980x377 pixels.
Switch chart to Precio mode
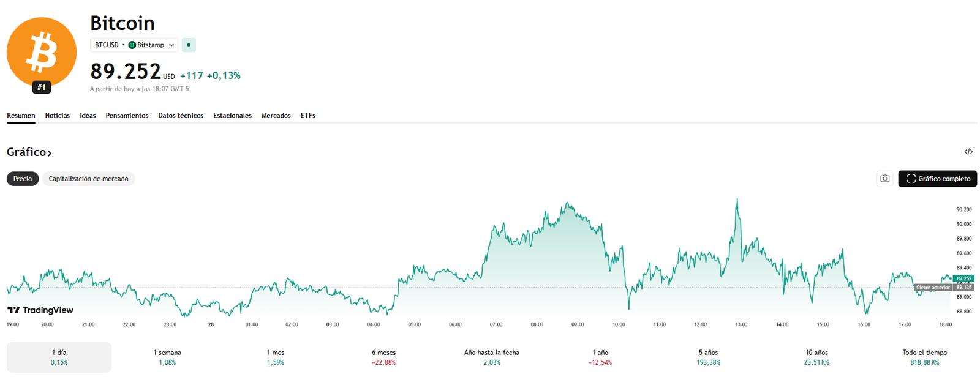[x=23, y=179]
